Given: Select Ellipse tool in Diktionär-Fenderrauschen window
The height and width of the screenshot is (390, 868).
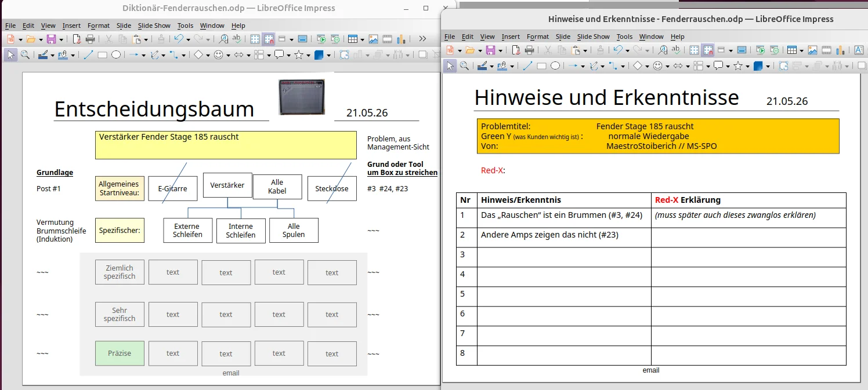Looking at the screenshot, I should [x=116, y=55].
